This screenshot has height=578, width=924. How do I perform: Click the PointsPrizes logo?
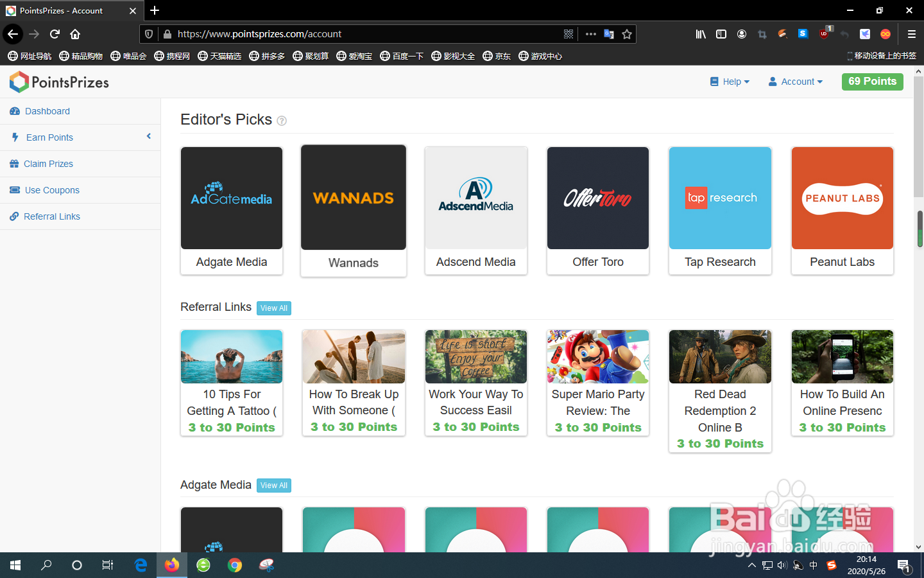pos(59,82)
